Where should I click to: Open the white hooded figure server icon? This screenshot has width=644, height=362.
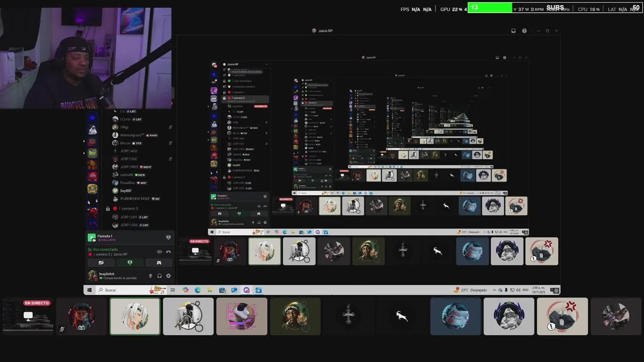(93, 130)
